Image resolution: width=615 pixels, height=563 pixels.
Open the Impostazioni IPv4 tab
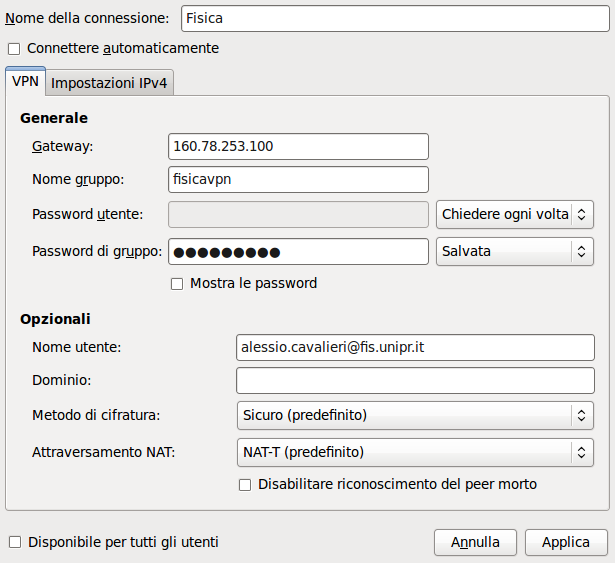(109, 82)
